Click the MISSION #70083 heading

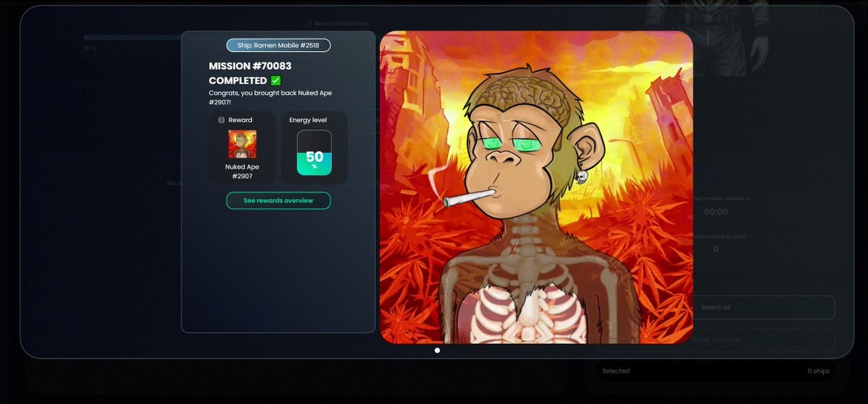click(x=250, y=66)
